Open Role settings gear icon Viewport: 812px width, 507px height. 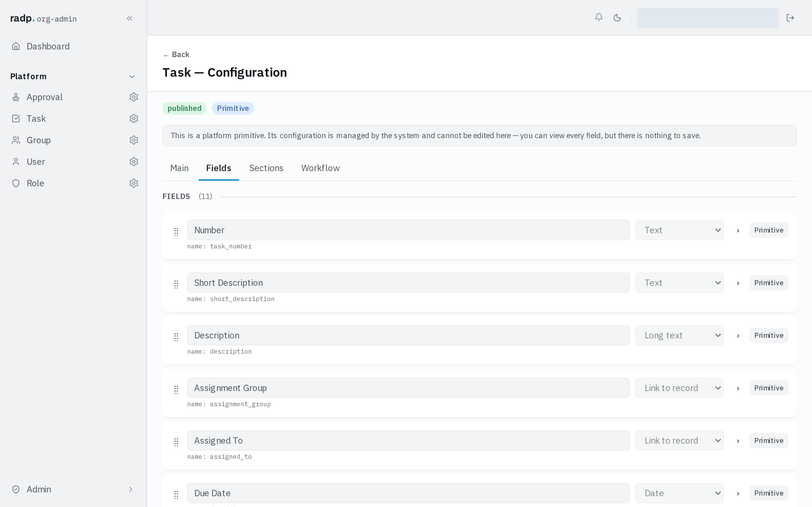point(134,183)
